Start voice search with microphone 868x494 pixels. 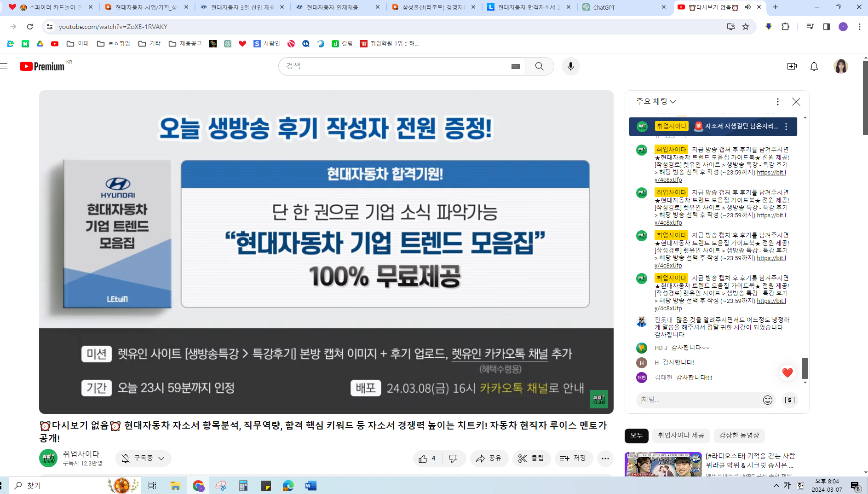coord(570,66)
